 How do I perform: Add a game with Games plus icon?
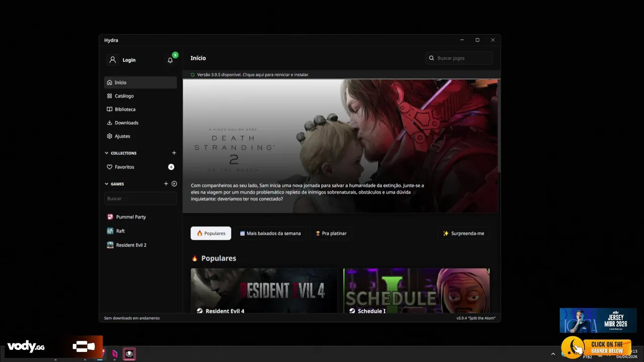(166, 184)
